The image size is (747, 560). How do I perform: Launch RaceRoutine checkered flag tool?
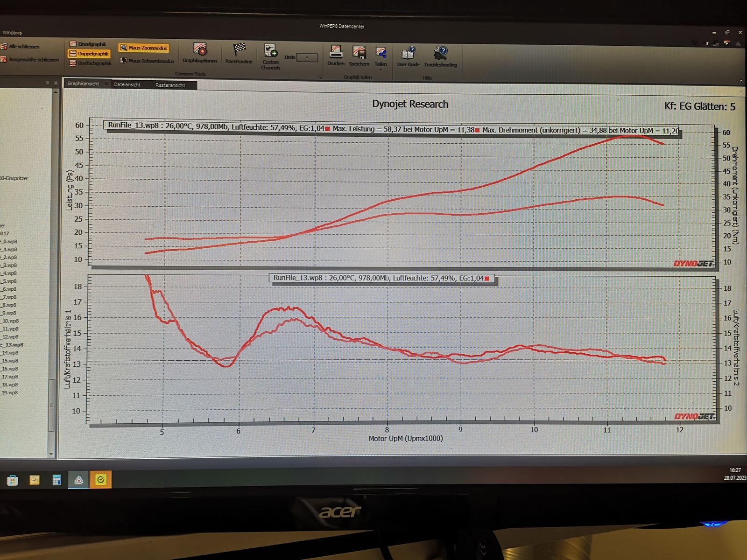coord(239,49)
